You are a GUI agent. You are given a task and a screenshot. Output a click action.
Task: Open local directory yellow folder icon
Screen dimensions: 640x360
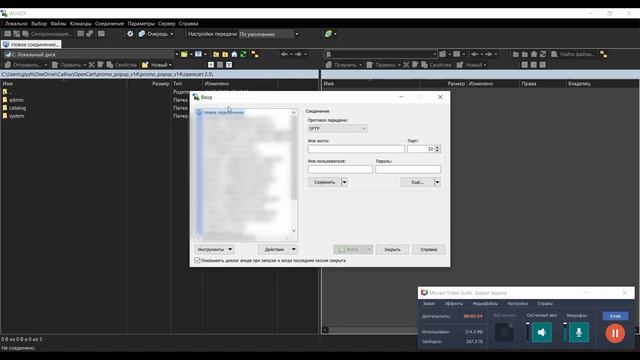click(x=184, y=54)
